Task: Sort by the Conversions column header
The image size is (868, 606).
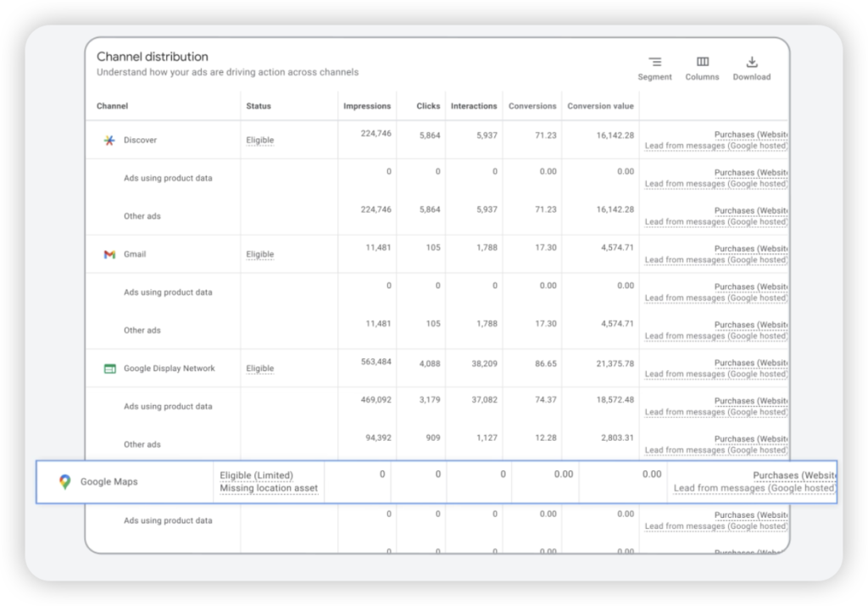Action: click(532, 106)
